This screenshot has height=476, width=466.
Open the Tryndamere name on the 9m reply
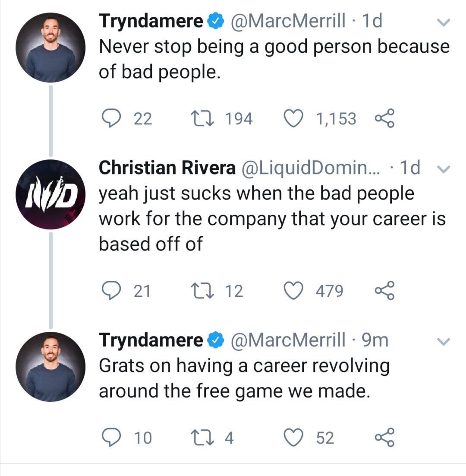pos(151,340)
